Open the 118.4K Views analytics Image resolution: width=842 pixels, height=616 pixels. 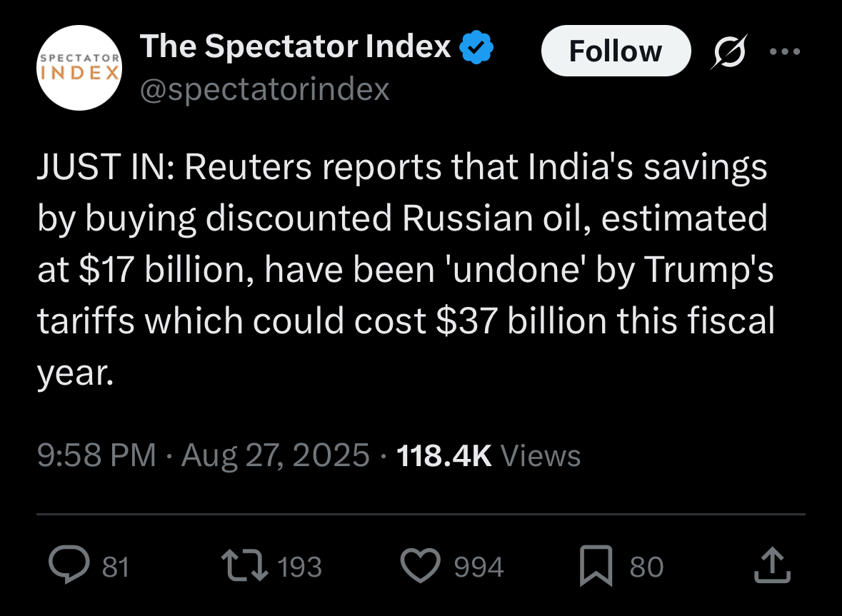(488, 455)
